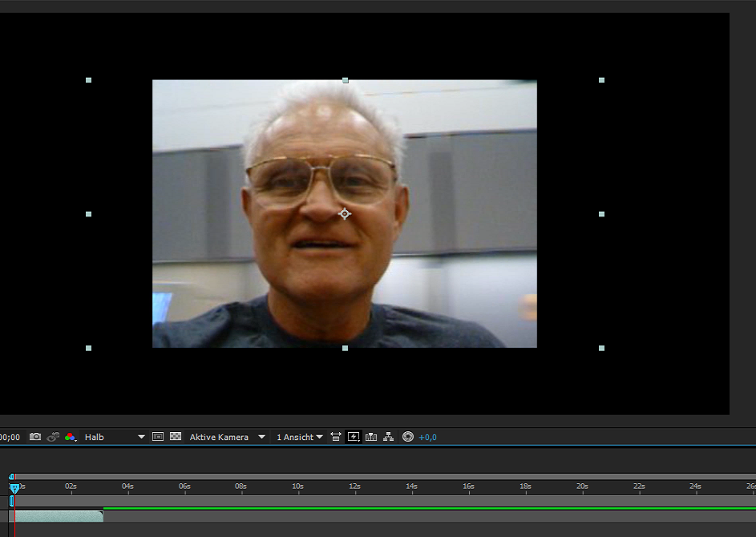Click the blue current time indicator playhead
This screenshot has width=756, height=537.
[14, 487]
